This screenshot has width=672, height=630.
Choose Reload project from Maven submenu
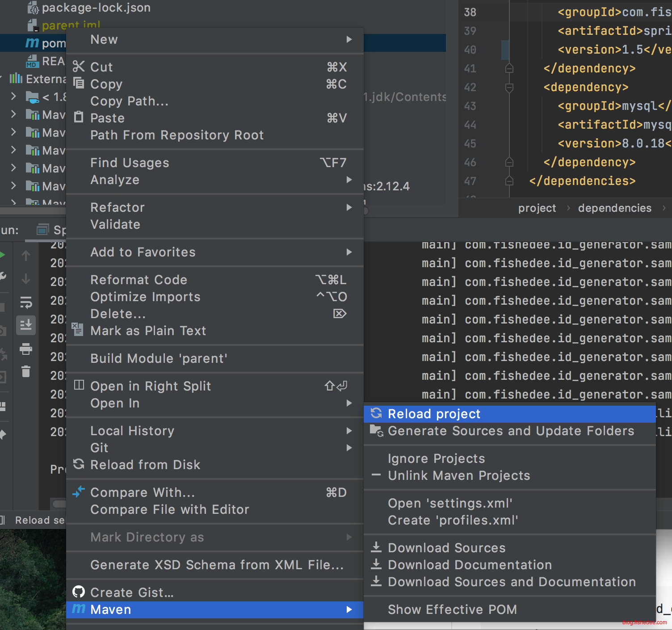point(434,414)
